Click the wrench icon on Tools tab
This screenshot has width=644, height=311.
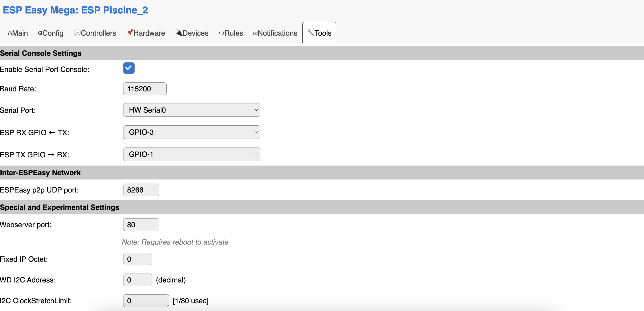click(x=311, y=33)
